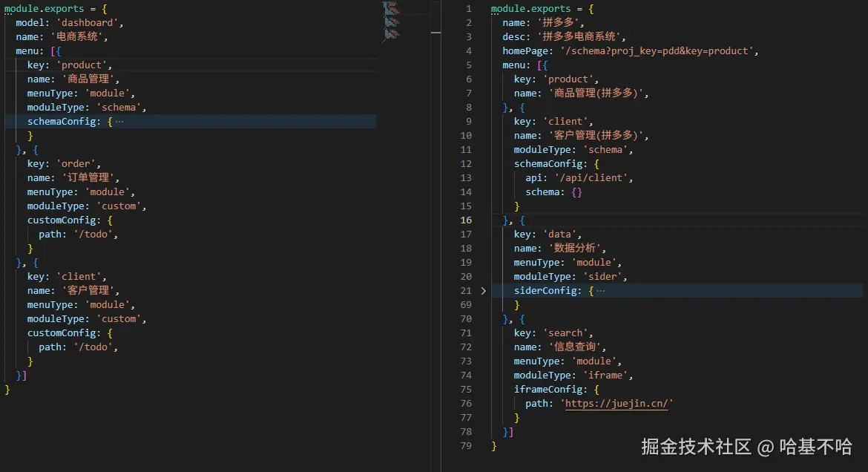Screen dimensions: 868x472
Task: Click the minimap of the left editor
Action: [x=392, y=22]
